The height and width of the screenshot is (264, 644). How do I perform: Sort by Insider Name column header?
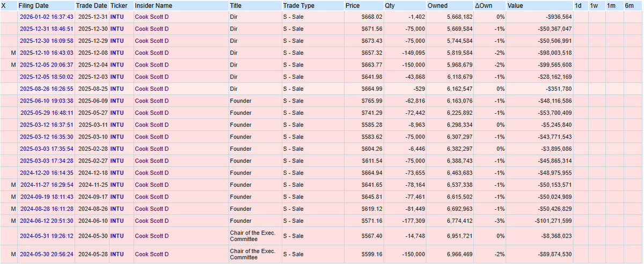[153, 5]
